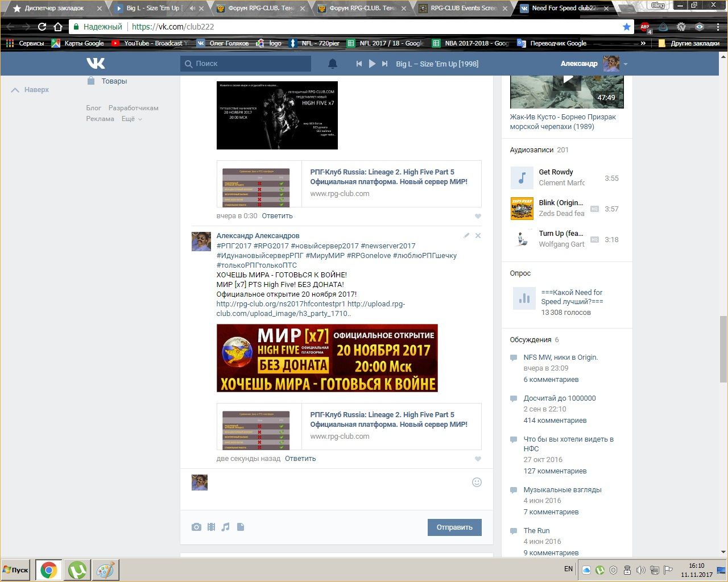Play the Big L track in header

click(x=372, y=64)
